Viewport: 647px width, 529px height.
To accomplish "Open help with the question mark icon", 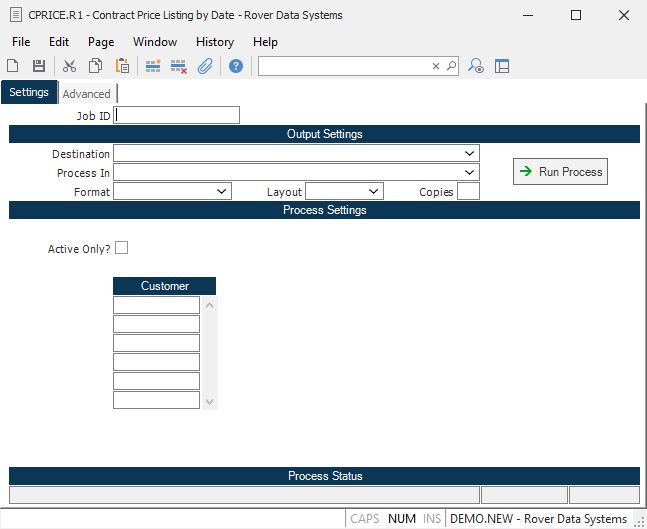I will [x=236, y=66].
